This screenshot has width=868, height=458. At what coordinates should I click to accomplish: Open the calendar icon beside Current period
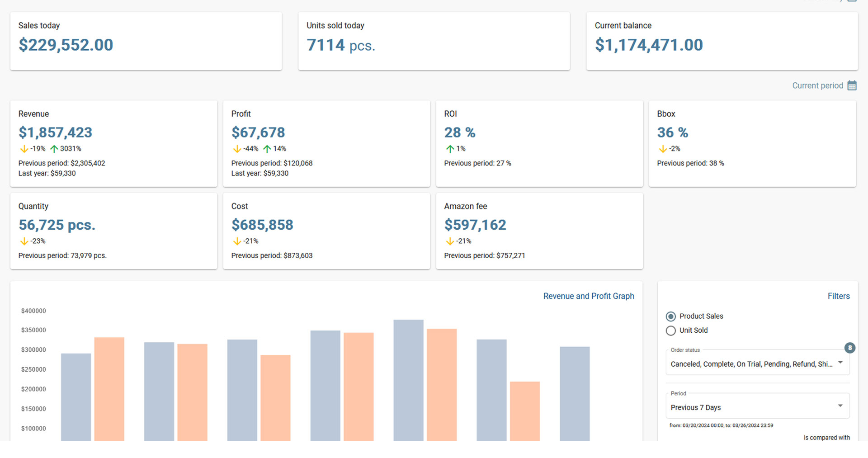[852, 85]
